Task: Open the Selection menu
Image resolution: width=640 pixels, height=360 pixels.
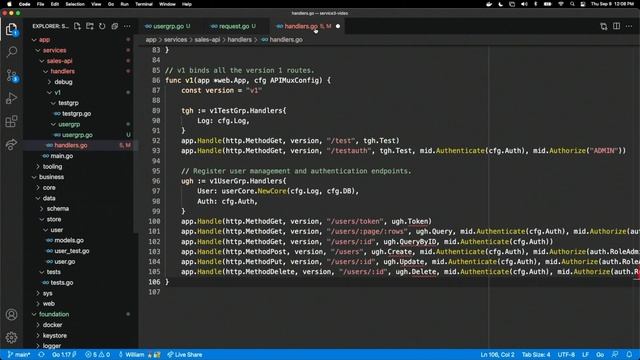Action: click(x=75, y=4)
